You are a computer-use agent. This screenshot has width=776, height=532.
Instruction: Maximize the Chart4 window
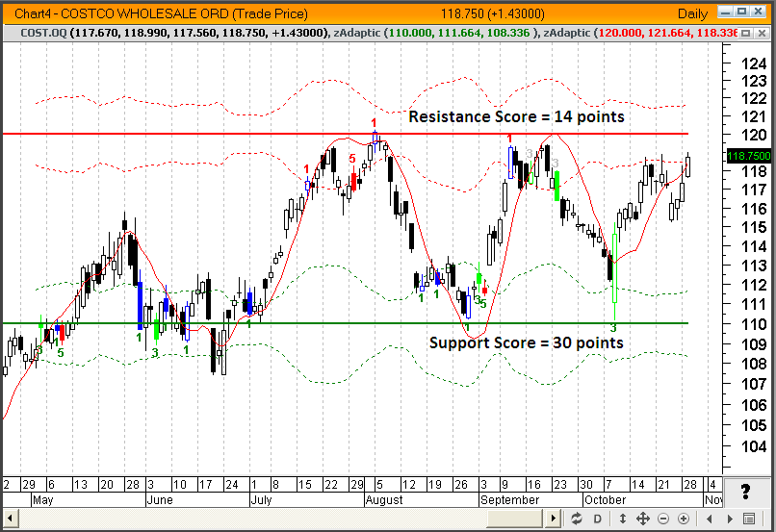click(x=742, y=12)
